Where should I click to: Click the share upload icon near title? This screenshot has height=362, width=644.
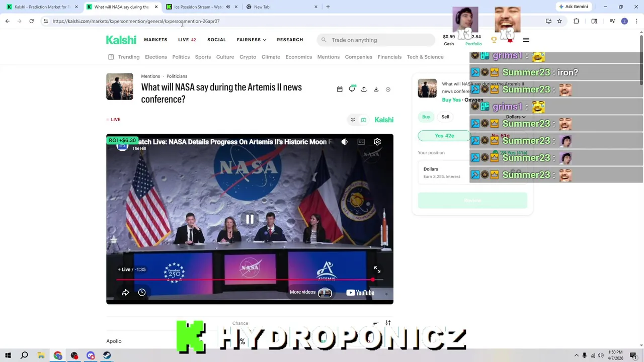(x=364, y=89)
